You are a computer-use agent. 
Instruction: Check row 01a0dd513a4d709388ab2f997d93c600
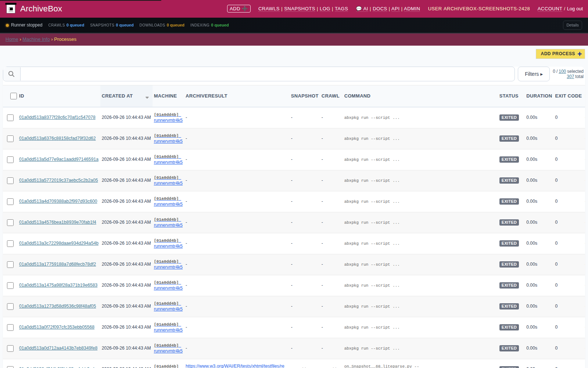(x=10, y=202)
